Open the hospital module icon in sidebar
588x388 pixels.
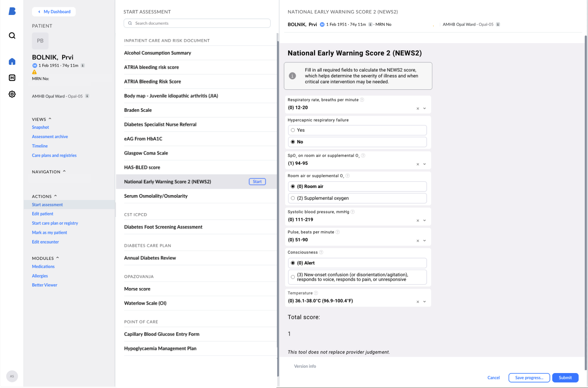click(x=12, y=78)
